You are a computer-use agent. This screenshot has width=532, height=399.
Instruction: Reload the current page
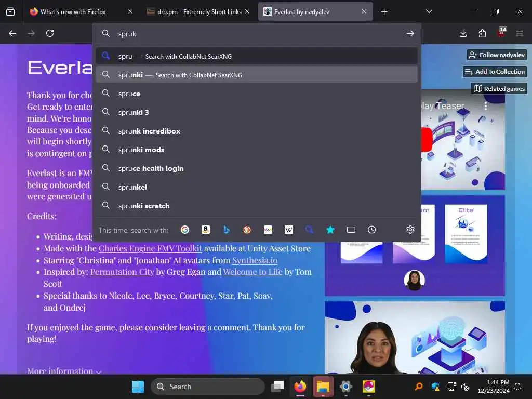click(x=50, y=33)
